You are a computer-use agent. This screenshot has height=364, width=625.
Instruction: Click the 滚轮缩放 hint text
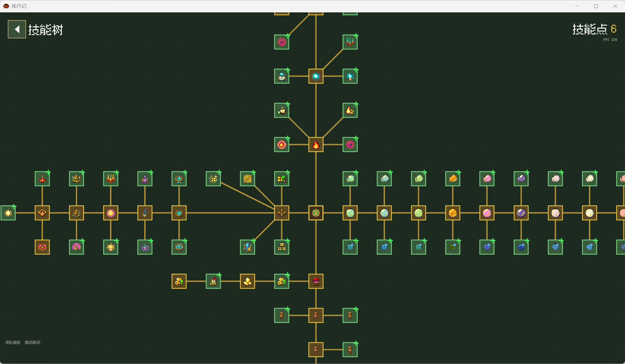[x=13, y=342]
